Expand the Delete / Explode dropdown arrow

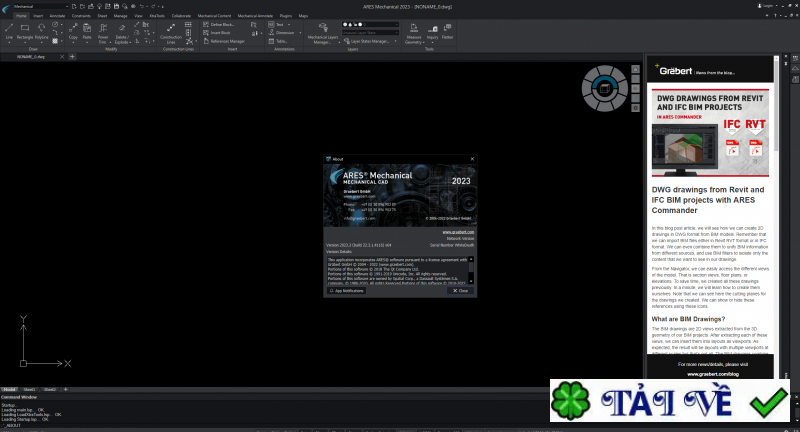point(131,42)
